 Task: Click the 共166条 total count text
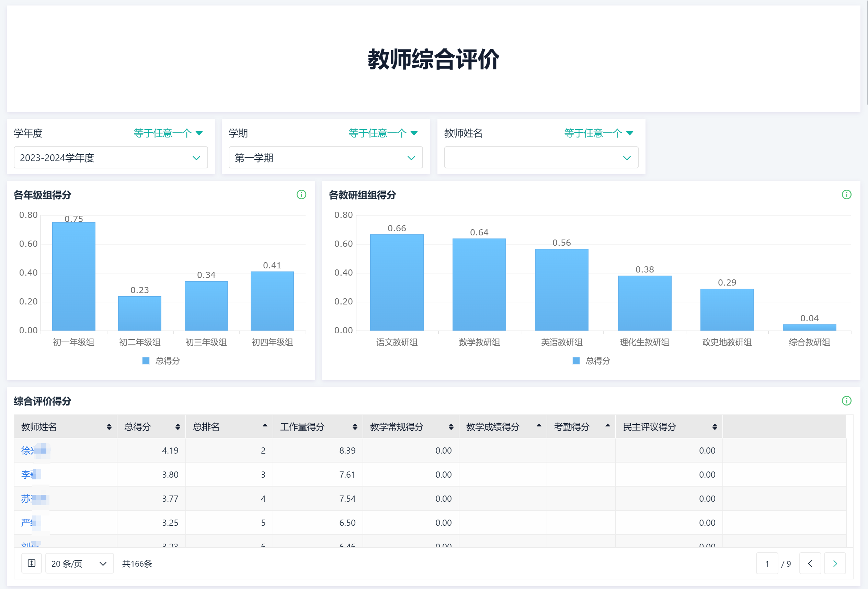click(137, 564)
